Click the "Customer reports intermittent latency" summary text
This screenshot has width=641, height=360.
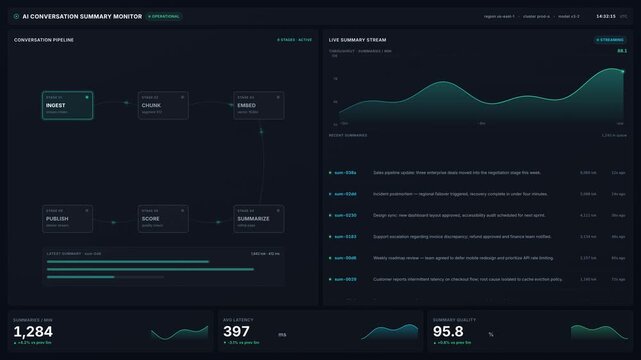[x=468, y=280]
